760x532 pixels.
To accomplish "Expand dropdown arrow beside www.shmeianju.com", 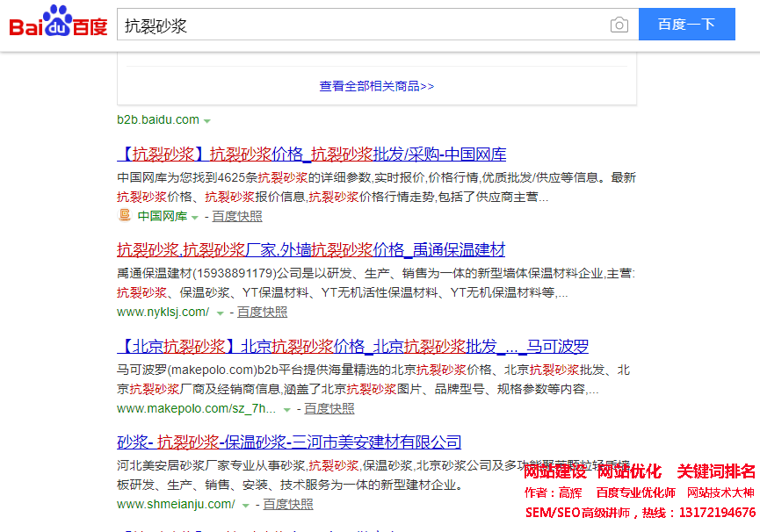I will [245, 505].
